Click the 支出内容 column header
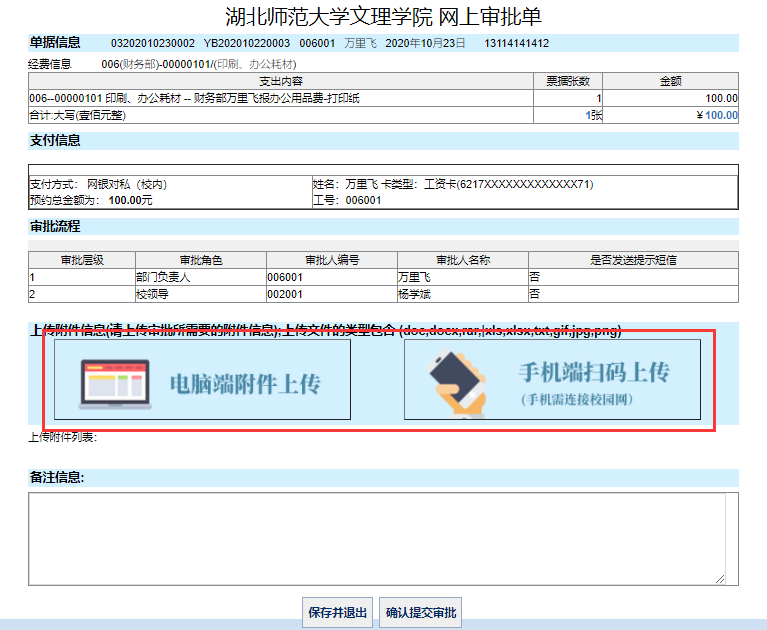This screenshot has height=630, width=767. [x=280, y=81]
